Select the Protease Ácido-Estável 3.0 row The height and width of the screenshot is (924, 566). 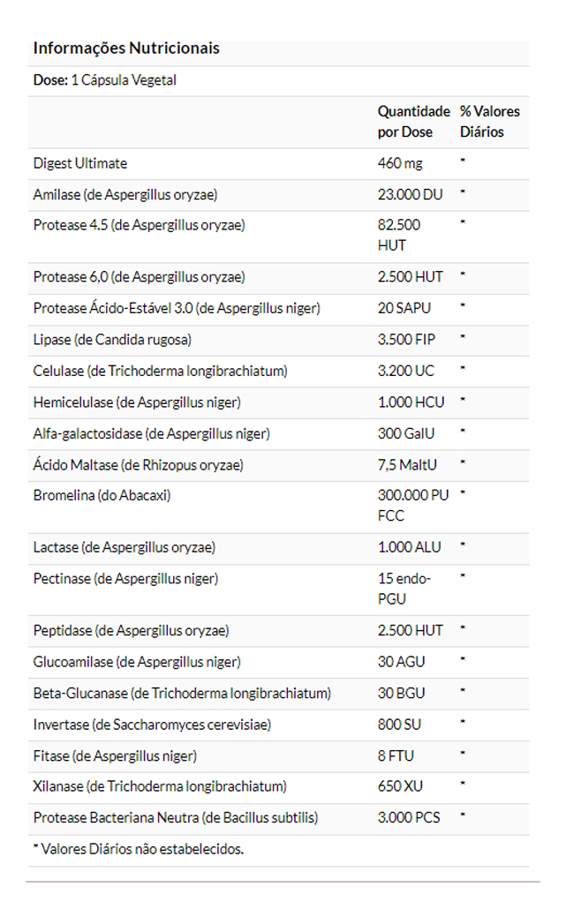[177, 308]
